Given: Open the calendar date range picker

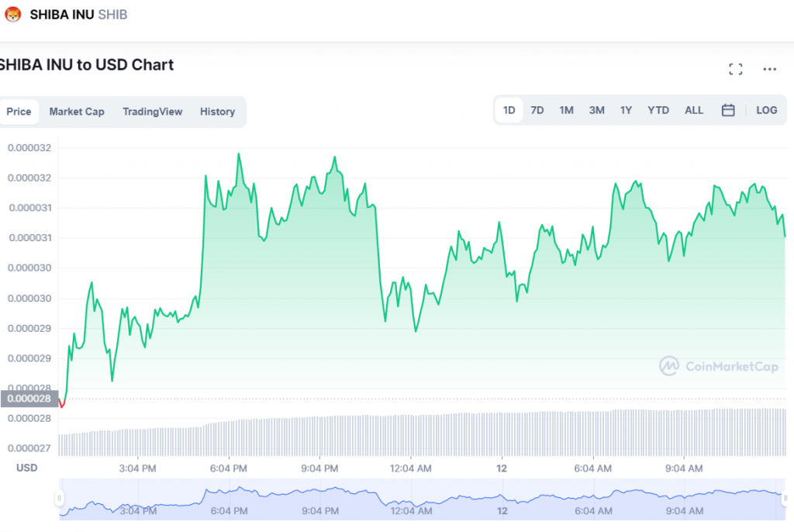Looking at the screenshot, I should (x=727, y=110).
